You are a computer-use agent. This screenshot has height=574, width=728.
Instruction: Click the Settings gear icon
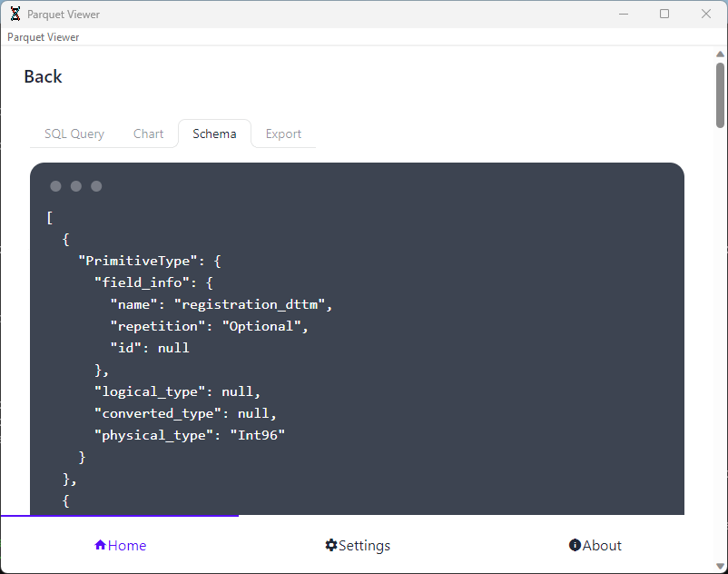(x=331, y=545)
